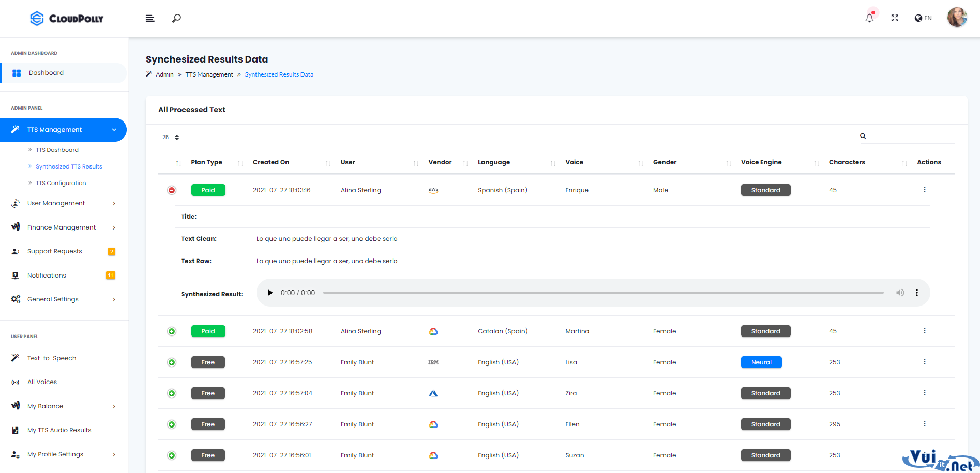Expand the Martina row details with plus icon

click(172, 331)
